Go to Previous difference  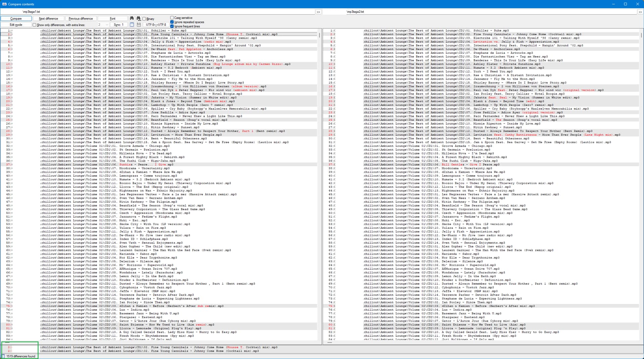point(80,19)
